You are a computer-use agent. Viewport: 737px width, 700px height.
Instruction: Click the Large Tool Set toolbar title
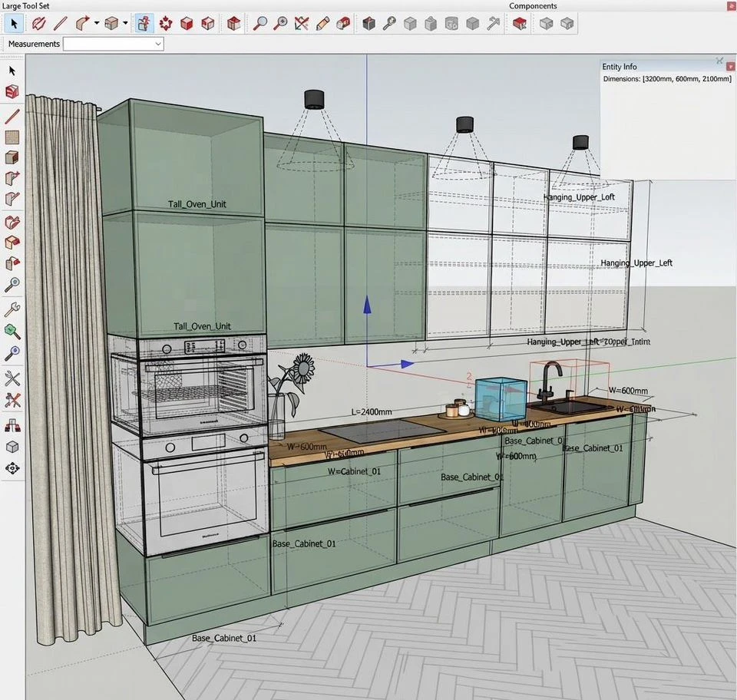pos(26,5)
